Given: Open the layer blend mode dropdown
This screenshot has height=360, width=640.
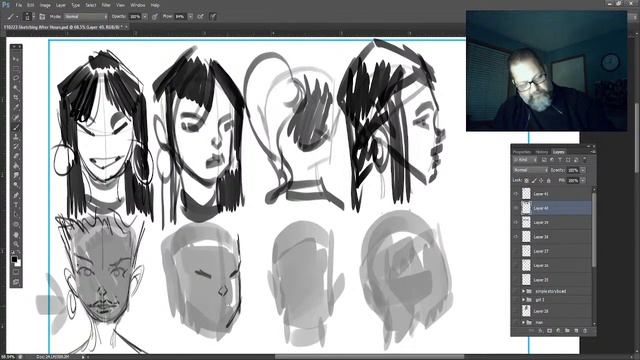Looking at the screenshot, I should (x=530, y=170).
